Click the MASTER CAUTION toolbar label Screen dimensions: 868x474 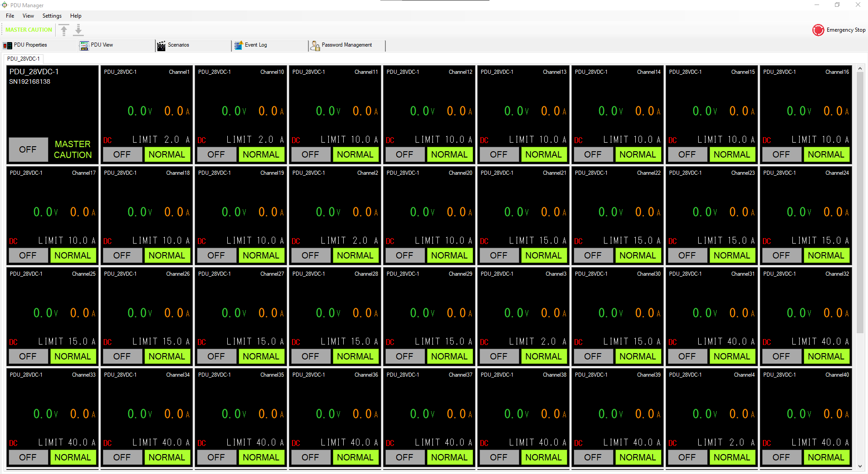pos(29,30)
